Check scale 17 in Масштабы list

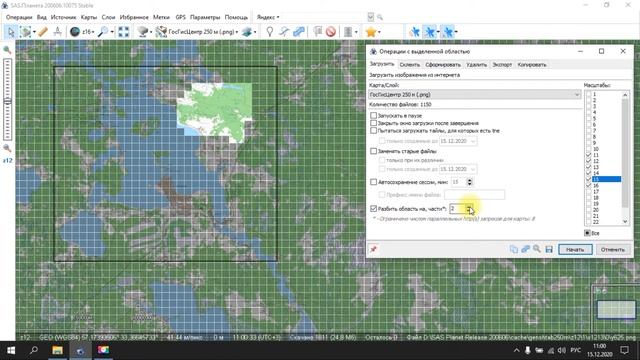coord(588,191)
